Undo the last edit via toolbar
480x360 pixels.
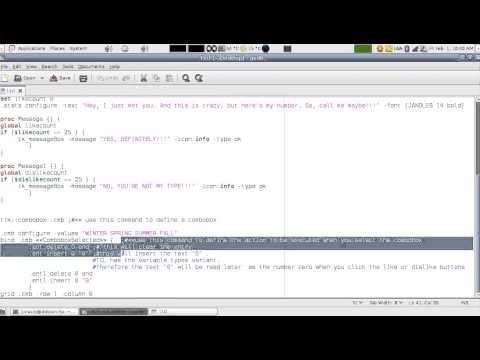click(107, 78)
